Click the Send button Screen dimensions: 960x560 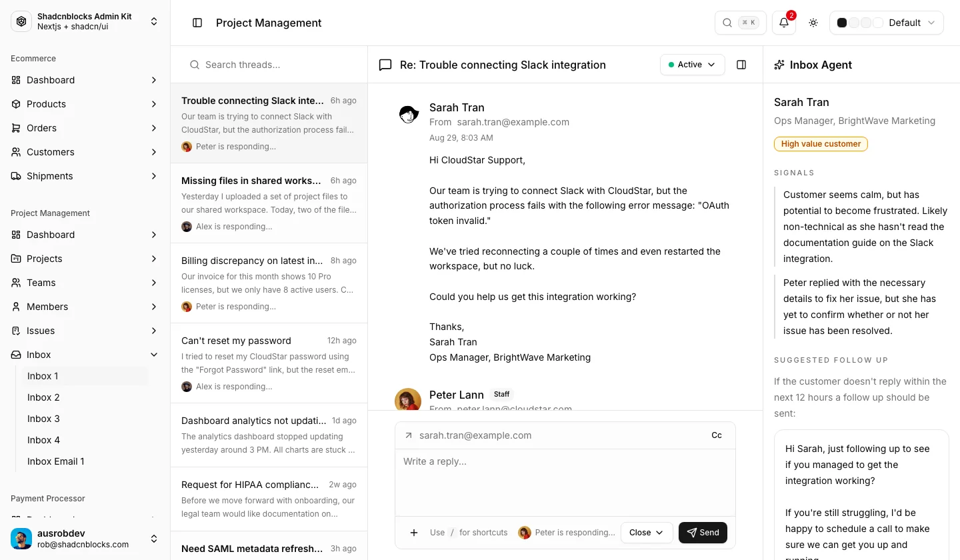coord(703,533)
